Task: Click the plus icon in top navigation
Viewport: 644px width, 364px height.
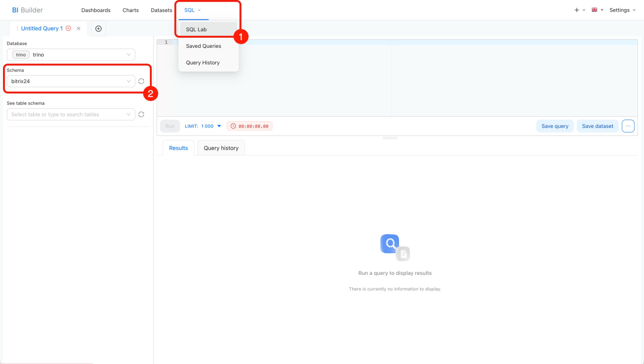Action: [577, 10]
